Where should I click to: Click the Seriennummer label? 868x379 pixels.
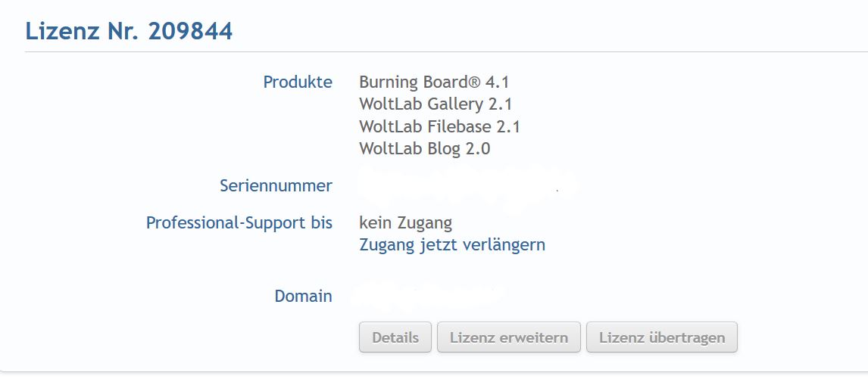(x=276, y=185)
